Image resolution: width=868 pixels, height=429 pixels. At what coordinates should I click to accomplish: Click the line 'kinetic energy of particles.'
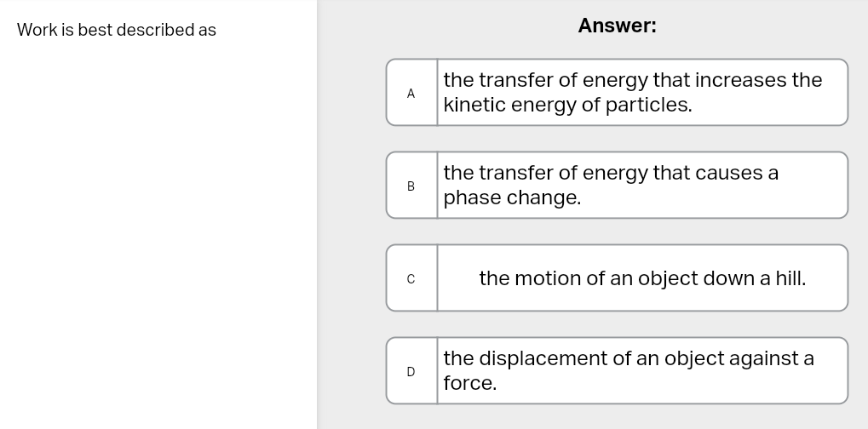567,105
